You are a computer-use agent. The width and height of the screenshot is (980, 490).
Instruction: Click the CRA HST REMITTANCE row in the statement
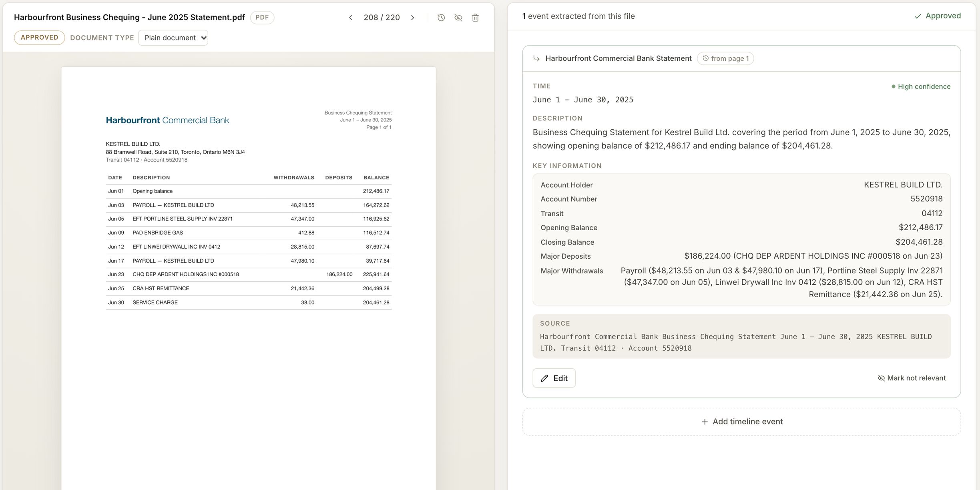pyautogui.click(x=249, y=289)
